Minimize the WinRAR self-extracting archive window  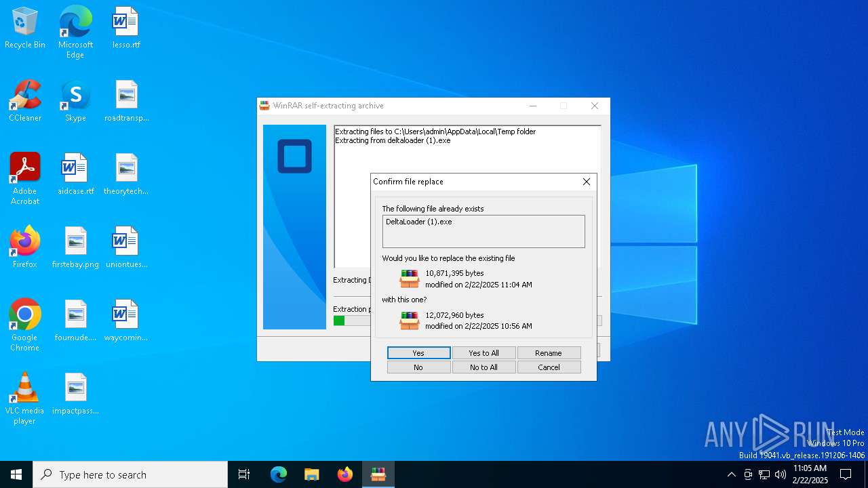click(533, 106)
